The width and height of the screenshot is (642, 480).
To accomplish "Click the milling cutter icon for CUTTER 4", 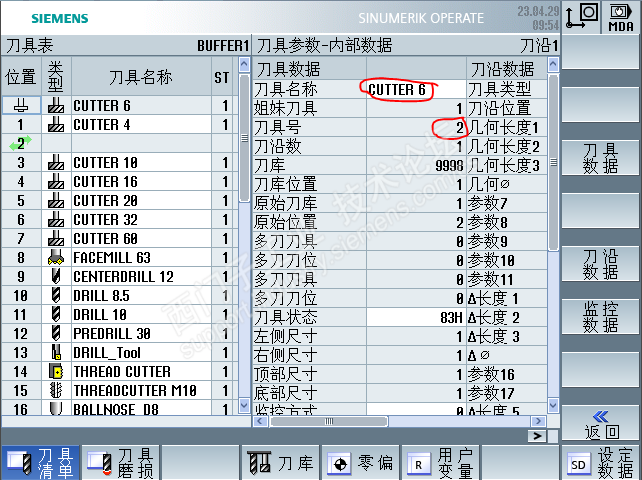I will pos(56,125).
